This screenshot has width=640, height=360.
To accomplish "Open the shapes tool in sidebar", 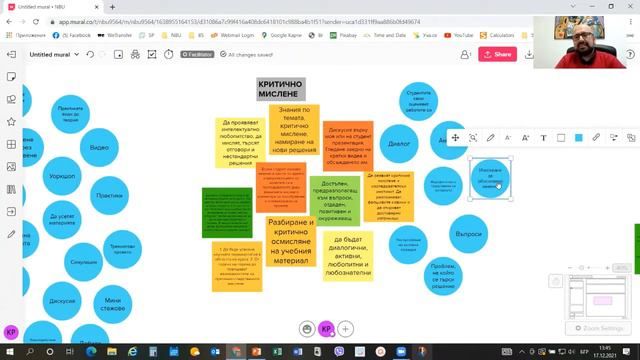I will [x=11, y=99].
